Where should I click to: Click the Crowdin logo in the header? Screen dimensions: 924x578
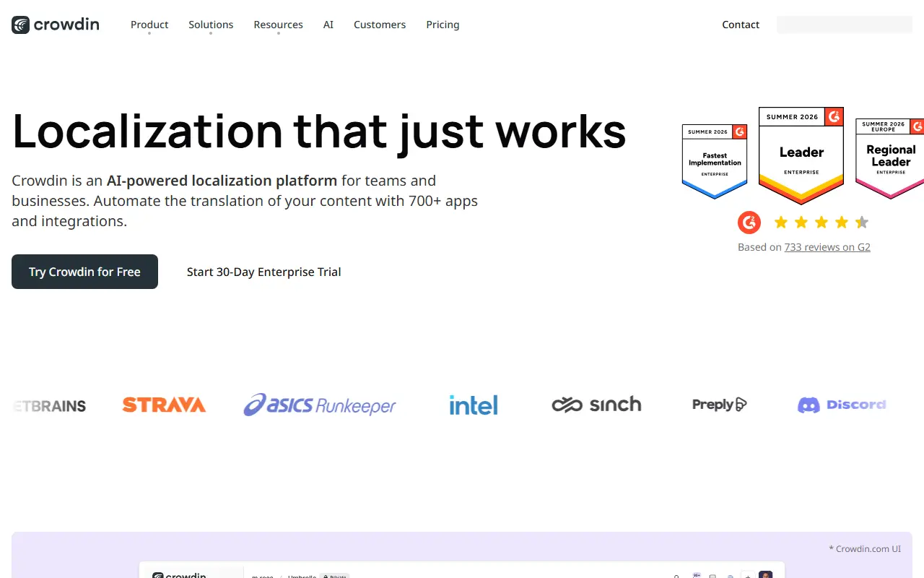coord(56,25)
